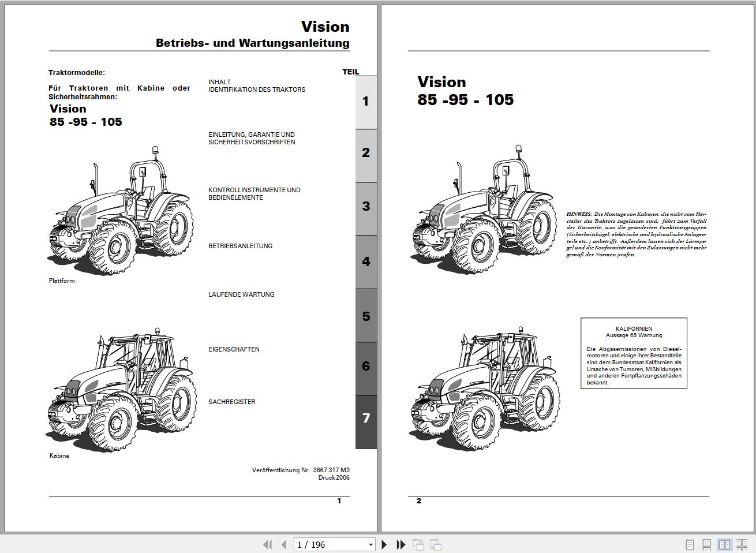Click BETRIEBSANLEITUNG contents entry
The height and width of the screenshot is (553, 756).
coord(240,246)
